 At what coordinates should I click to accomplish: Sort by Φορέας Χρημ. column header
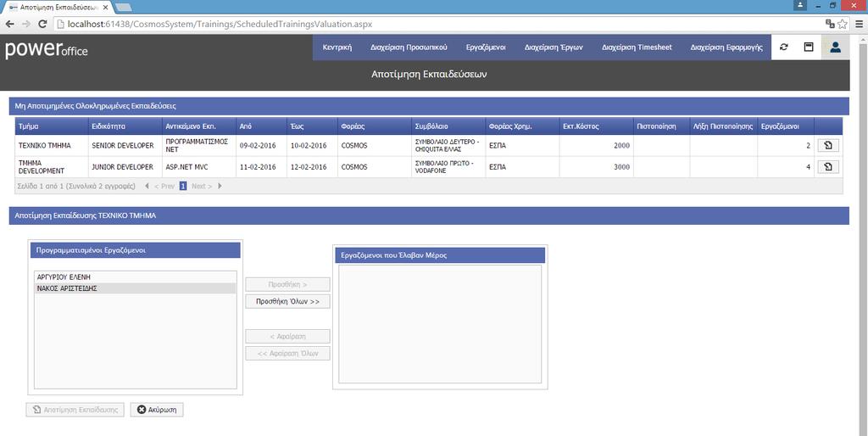click(522, 126)
